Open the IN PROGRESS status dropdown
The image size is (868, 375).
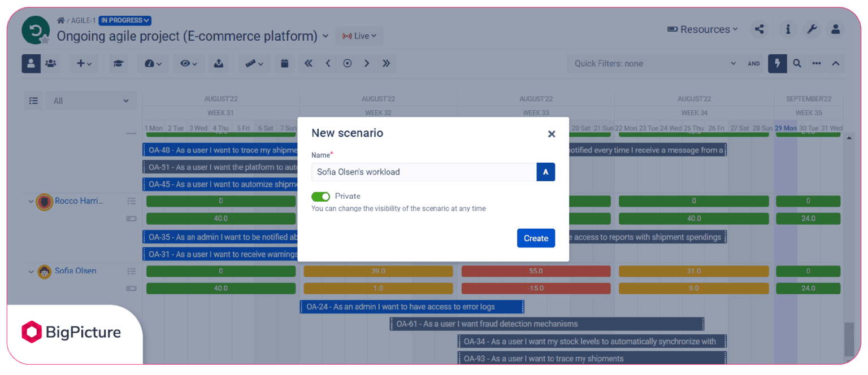125,20
